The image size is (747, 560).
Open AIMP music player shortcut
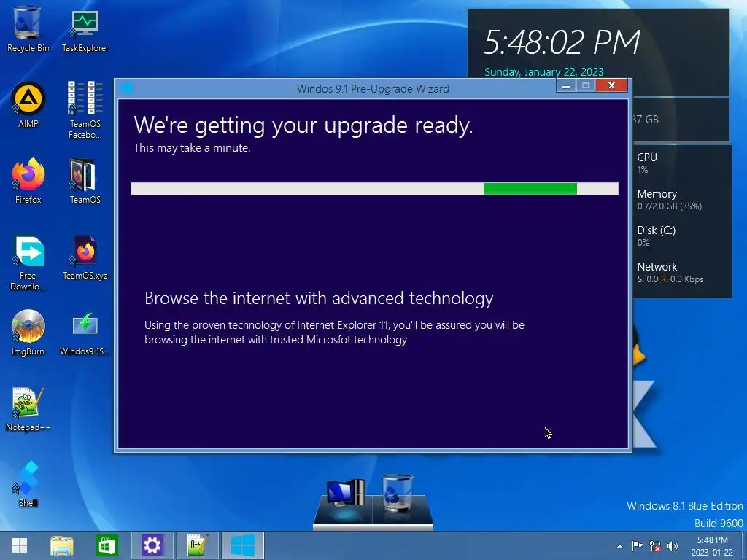28,105
